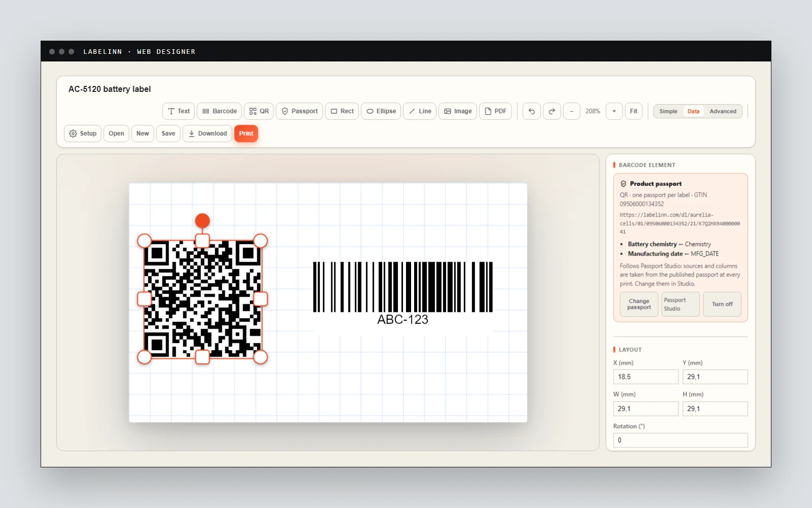Switch to Simple mode
Image resolution: width=812 pixels, height=508 pixels.
coord(668,111)
